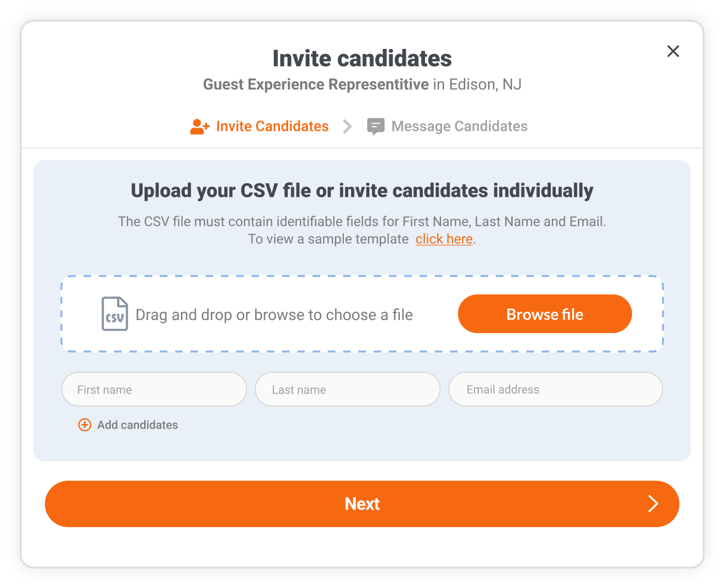Image resolution: width=724 pixels, height=588 pixels.
Task: Switch to the Message Candidates step
Action: click(459, 127)
